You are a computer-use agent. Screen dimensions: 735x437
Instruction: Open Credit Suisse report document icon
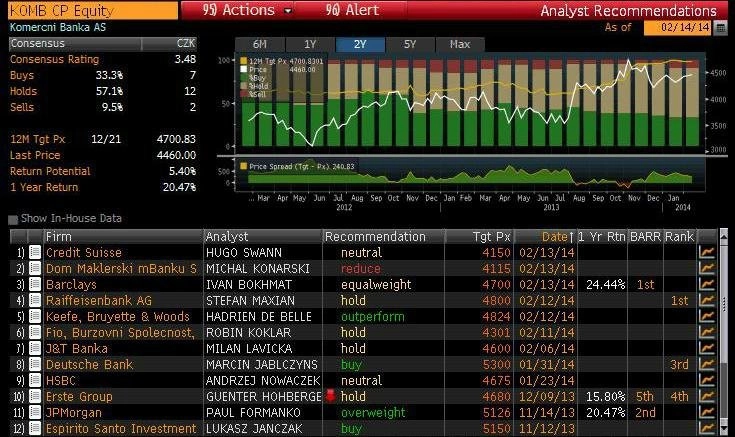click(x=35, y=252)
